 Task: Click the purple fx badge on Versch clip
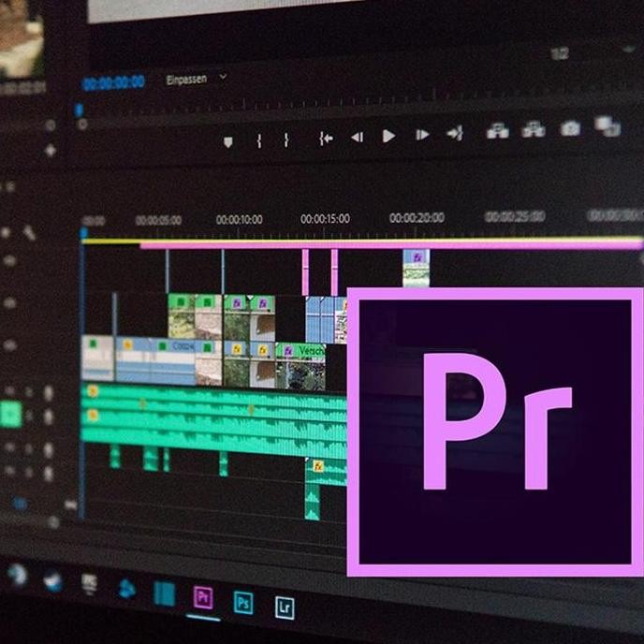[x=288, y=351]
